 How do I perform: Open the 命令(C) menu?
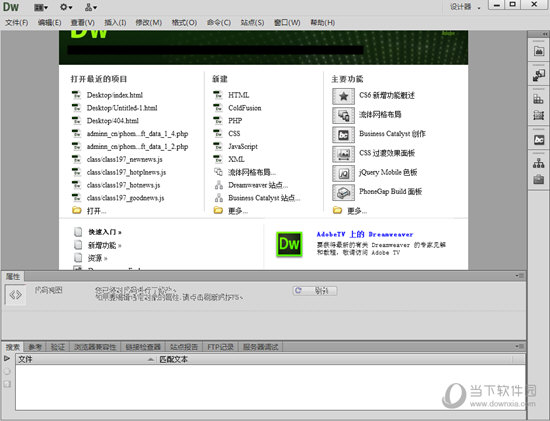point(219,22)
